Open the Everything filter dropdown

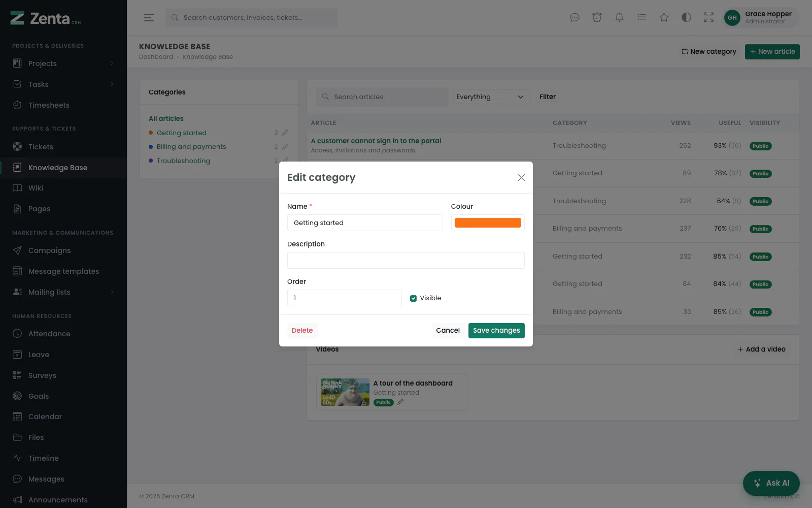pos(491,97)
